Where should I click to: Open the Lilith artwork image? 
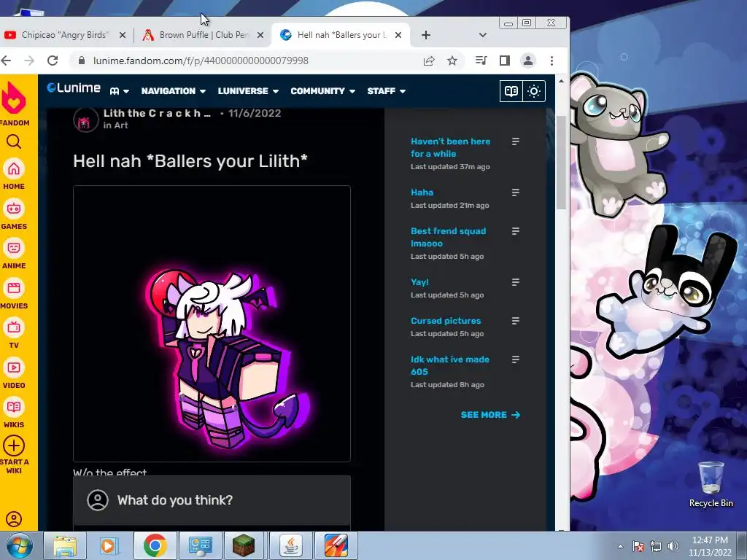click(212, 324)
